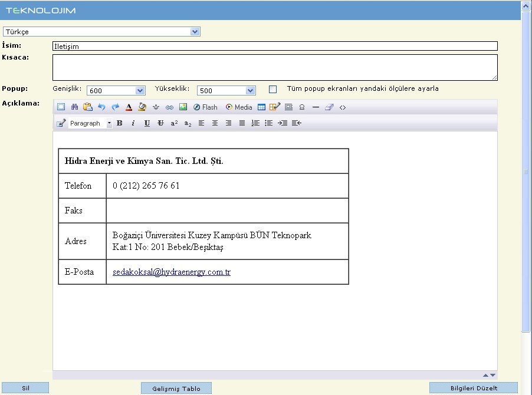Click the address cell with Boğaziçi Üniversitesi

pos(227,241)
